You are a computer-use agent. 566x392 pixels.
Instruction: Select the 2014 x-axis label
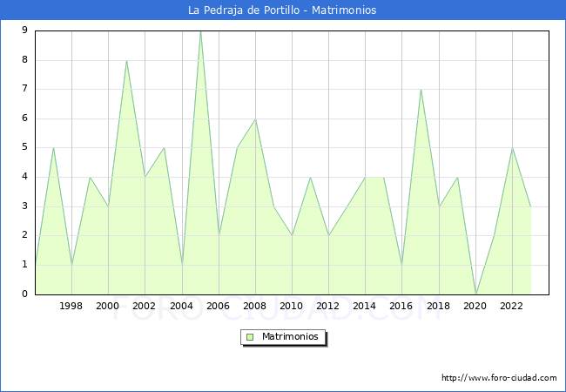point(365,306)
